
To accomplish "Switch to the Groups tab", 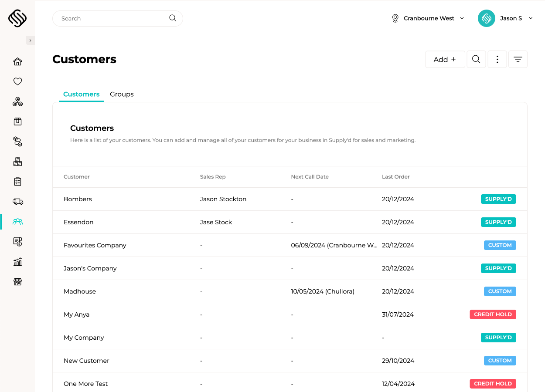I will pyautogui.click(x=122, y=94).
